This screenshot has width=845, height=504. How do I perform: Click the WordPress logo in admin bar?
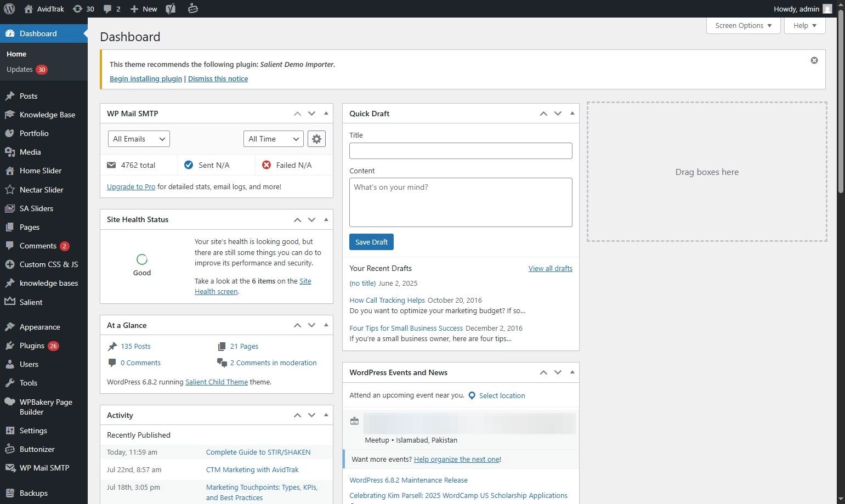point(9,9)
